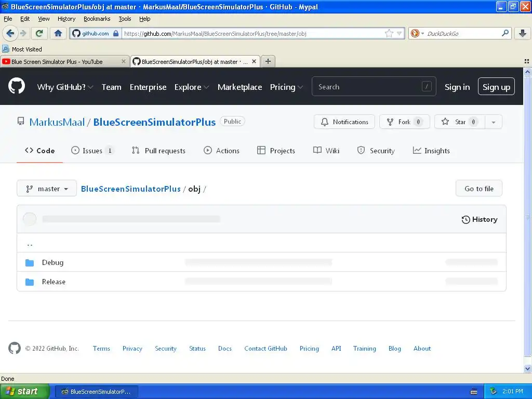Switch to the Projects tab

[276, 151]
